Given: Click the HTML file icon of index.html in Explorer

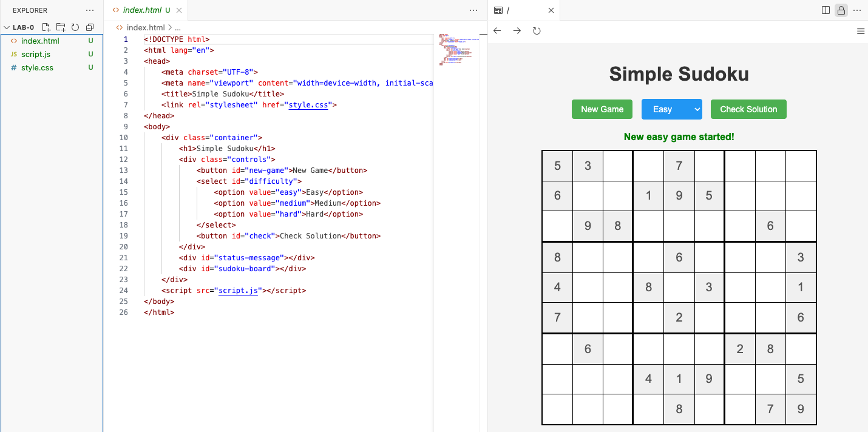Looking at the screenshot, I should click(x=13, y=41).
